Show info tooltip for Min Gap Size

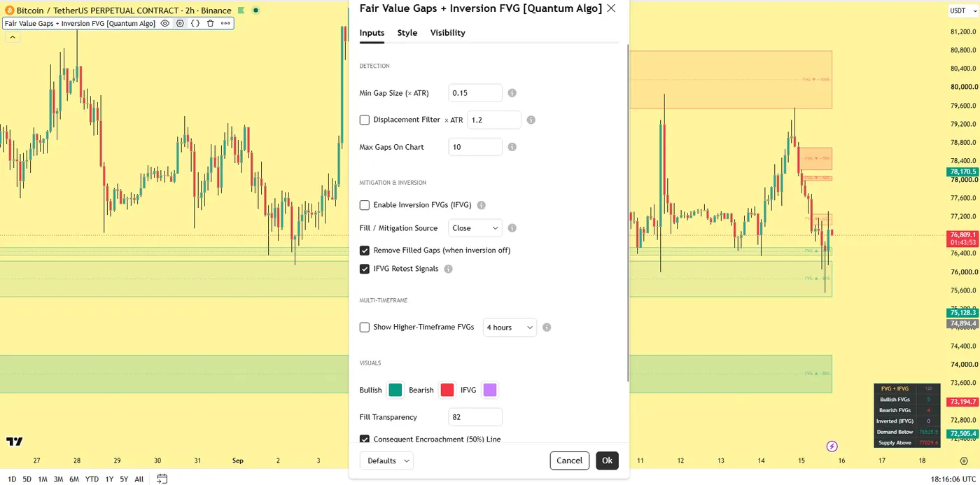click(512, 93)
